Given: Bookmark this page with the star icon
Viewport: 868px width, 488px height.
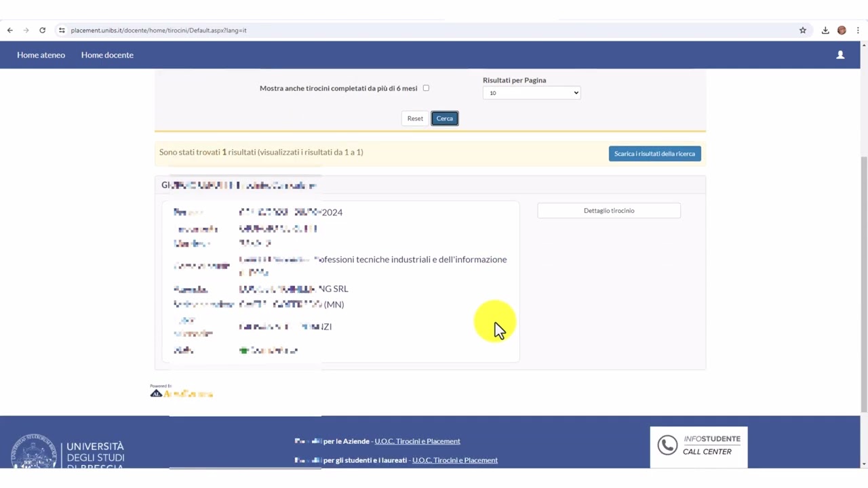Looking at the screenshot, I should [803, 30].
